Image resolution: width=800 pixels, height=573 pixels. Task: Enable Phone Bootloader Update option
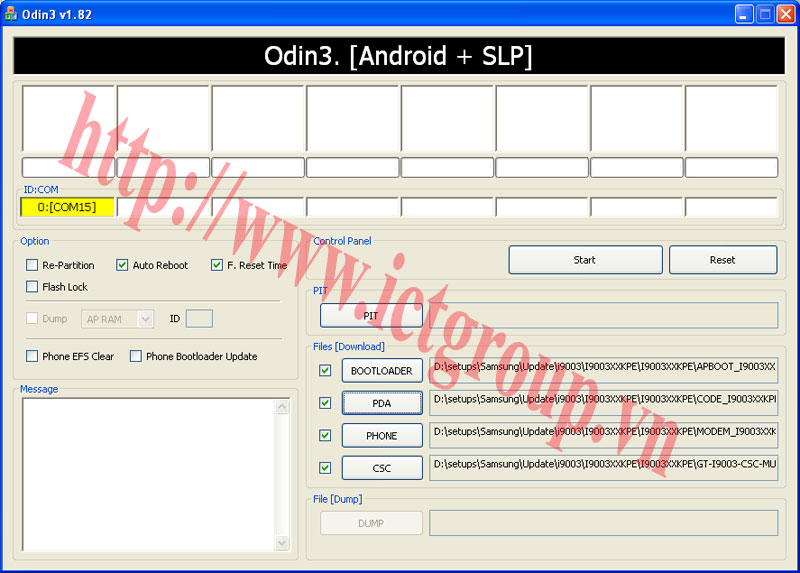pyautogui.click(x=136, y=356)
